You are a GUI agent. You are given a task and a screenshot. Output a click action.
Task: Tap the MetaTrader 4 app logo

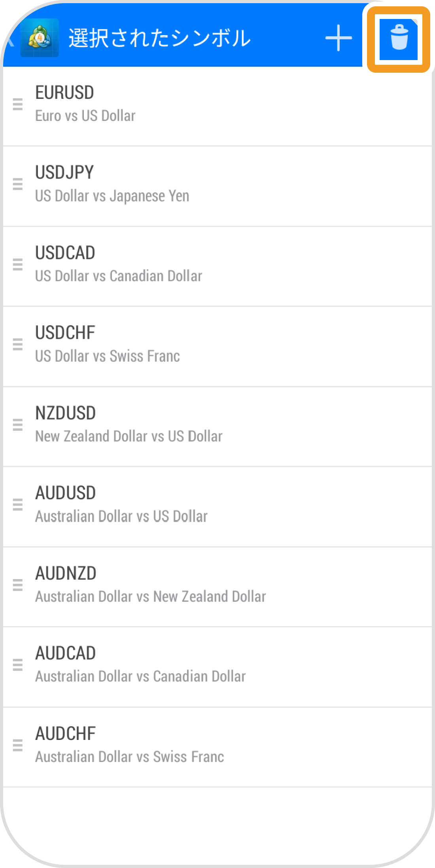coord(40,38)
